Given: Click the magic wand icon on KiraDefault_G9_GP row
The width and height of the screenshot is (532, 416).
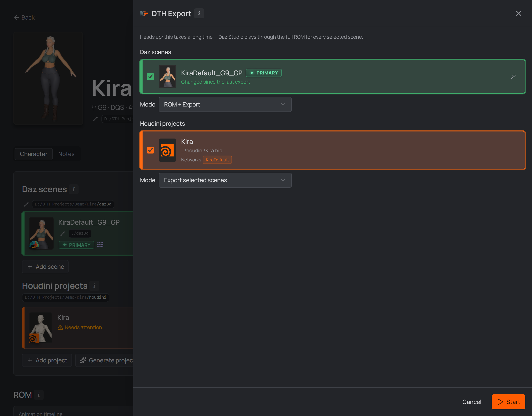Looking at the screenshot, I should pyautogui.click(x=513, y=77).
